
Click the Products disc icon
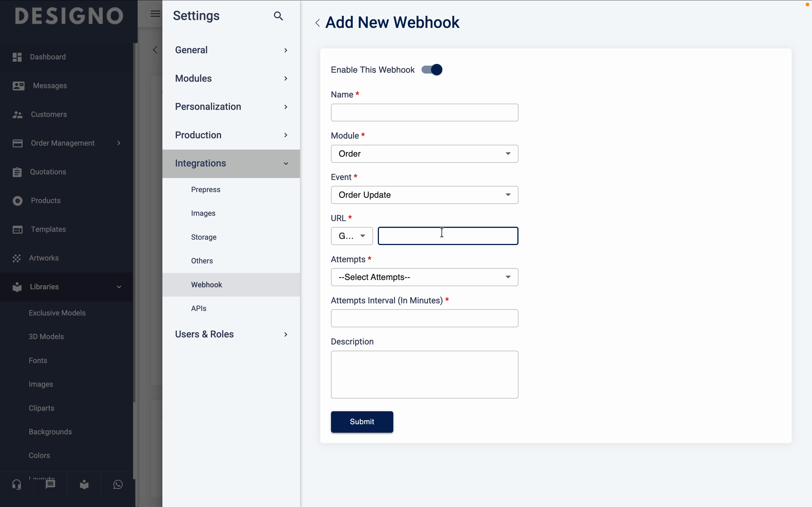click(x=17, y=201)
